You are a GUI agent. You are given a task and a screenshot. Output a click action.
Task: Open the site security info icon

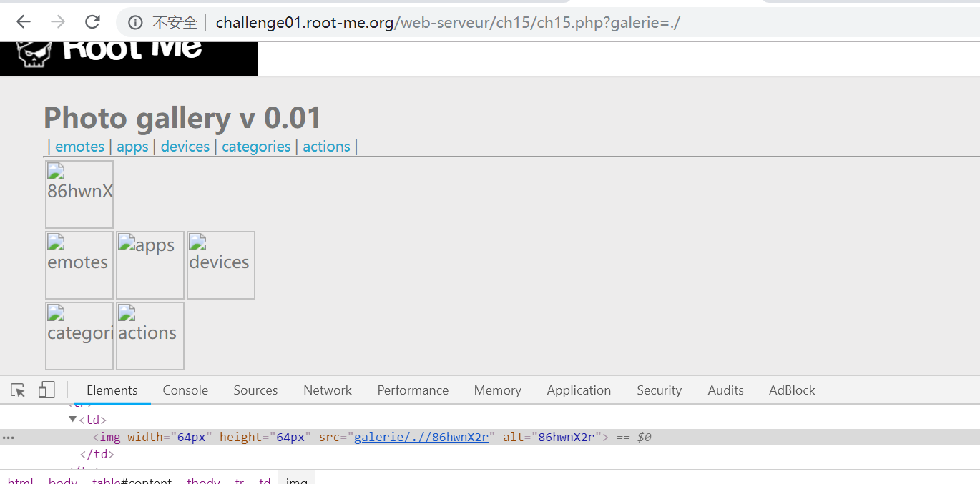135,23
